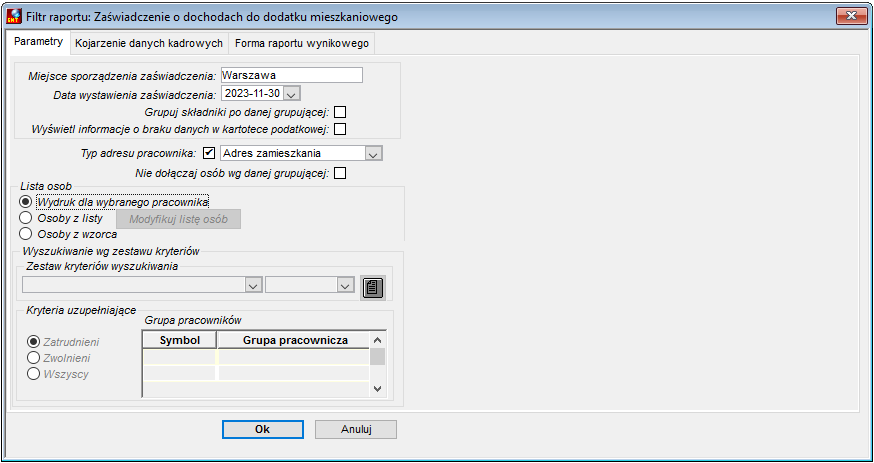Open the 'Kojarzenie danych kadrowych' tab

[149, 43]
